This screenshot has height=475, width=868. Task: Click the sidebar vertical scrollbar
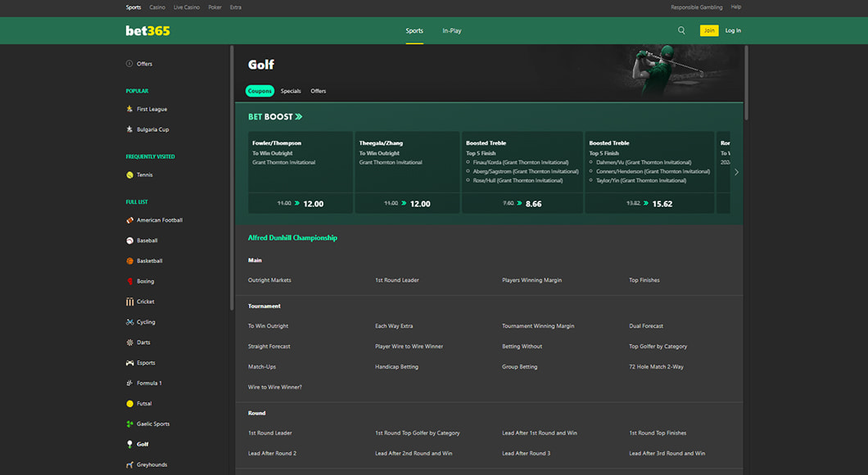pyautogui.click(x=232, y=177)
